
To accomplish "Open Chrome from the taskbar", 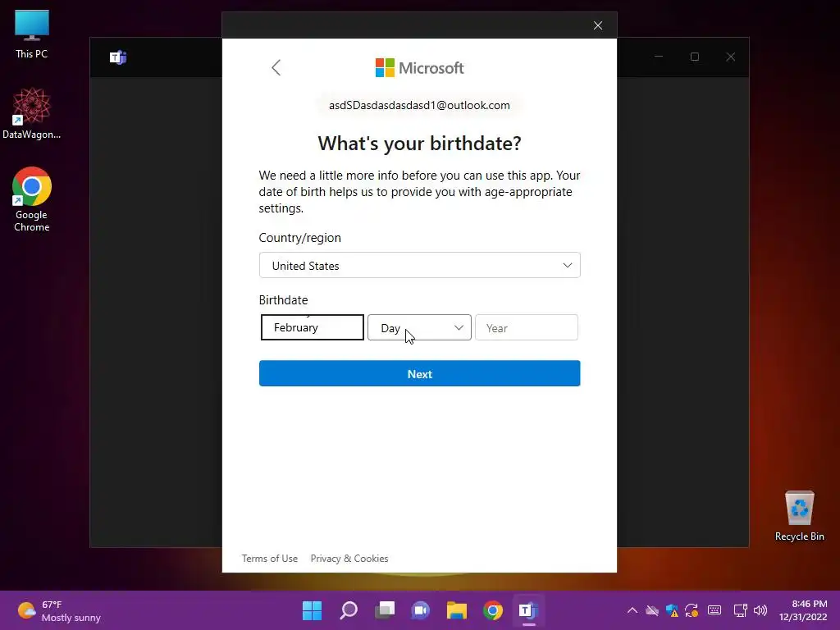I will 493,610.
